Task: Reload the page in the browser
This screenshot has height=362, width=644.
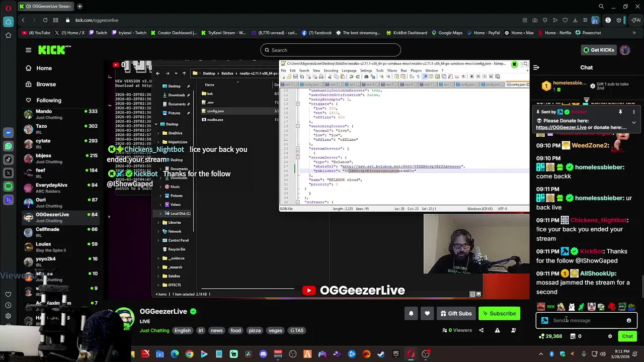Action: tap(45, 20)
